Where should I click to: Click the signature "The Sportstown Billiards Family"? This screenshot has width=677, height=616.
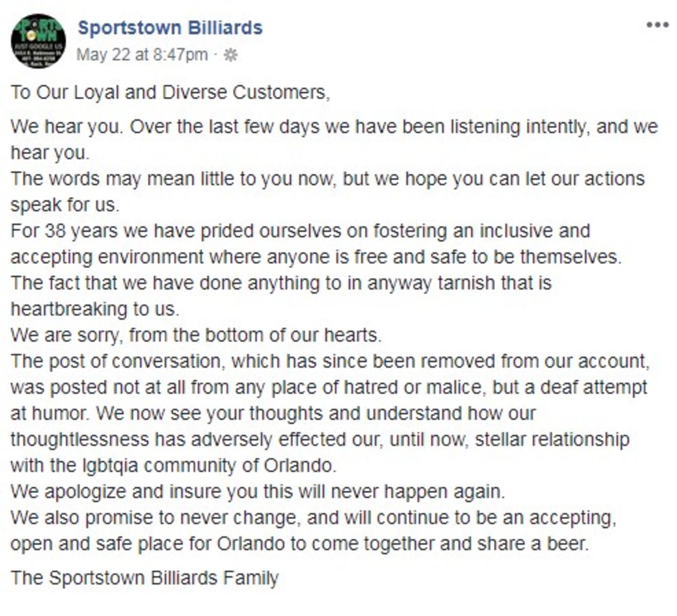pyautogui.click(x=144, y=577)
